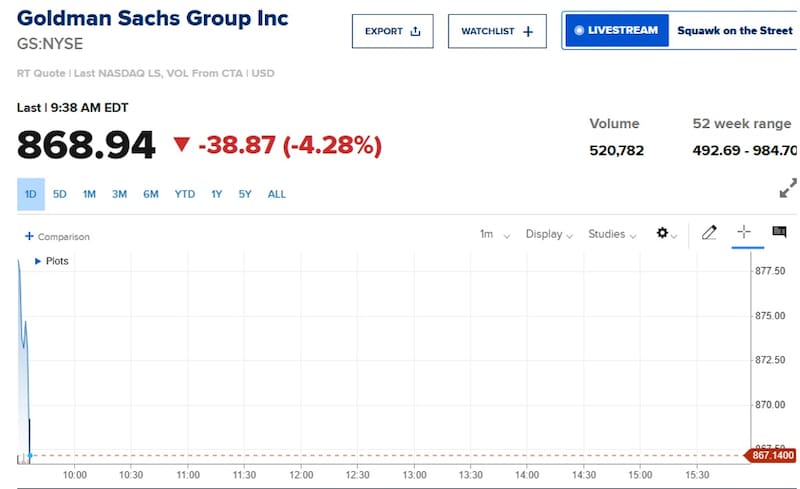
Task: Select the 5D time range tab
Action: pyautogui.click(x=60, y=194)
